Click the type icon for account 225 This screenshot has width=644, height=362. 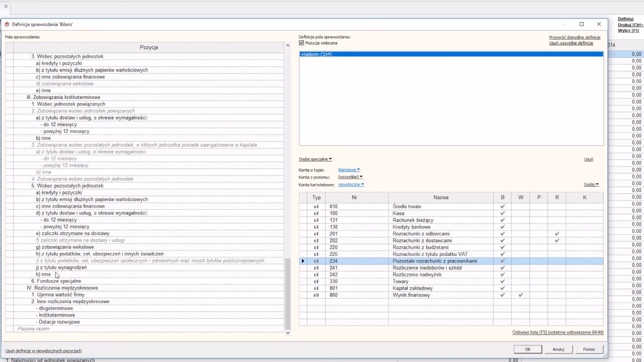coord(316,254)
